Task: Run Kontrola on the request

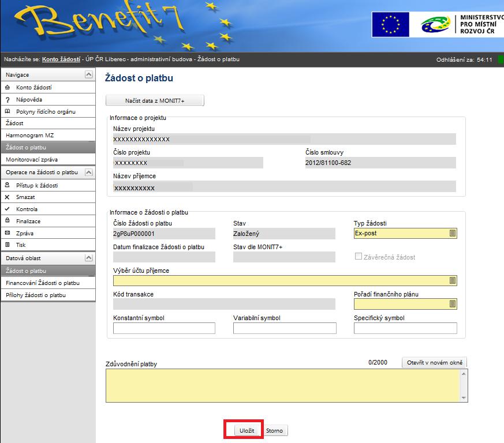Action: [x=48, y=209]
